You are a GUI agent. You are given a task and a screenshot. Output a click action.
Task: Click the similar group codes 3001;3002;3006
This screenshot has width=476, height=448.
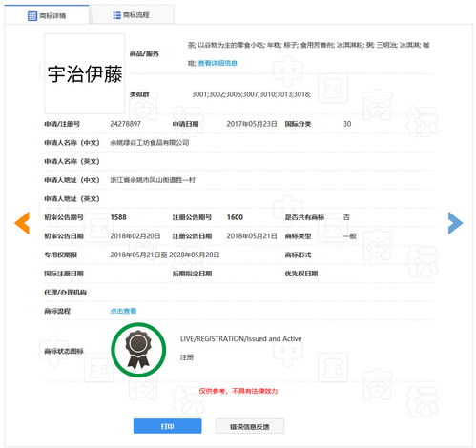251,94
